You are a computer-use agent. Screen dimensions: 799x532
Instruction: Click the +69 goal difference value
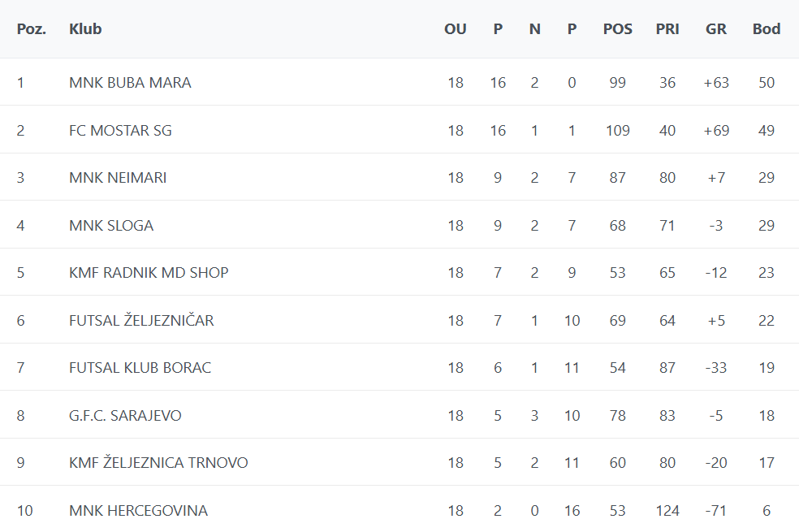tap(716, 131)
